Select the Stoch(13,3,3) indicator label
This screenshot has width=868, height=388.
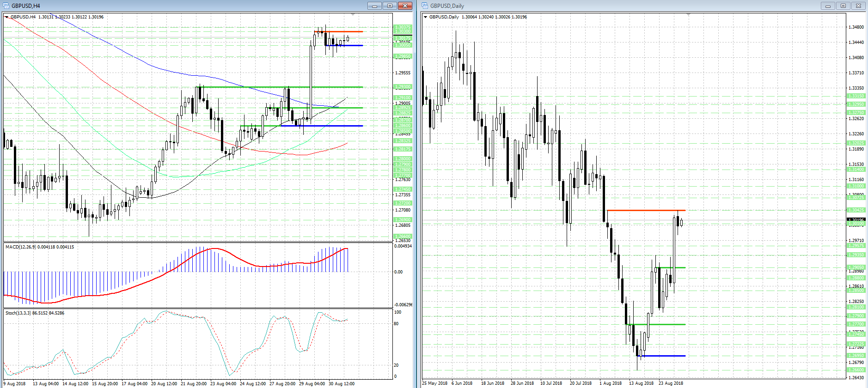(35, 313)
